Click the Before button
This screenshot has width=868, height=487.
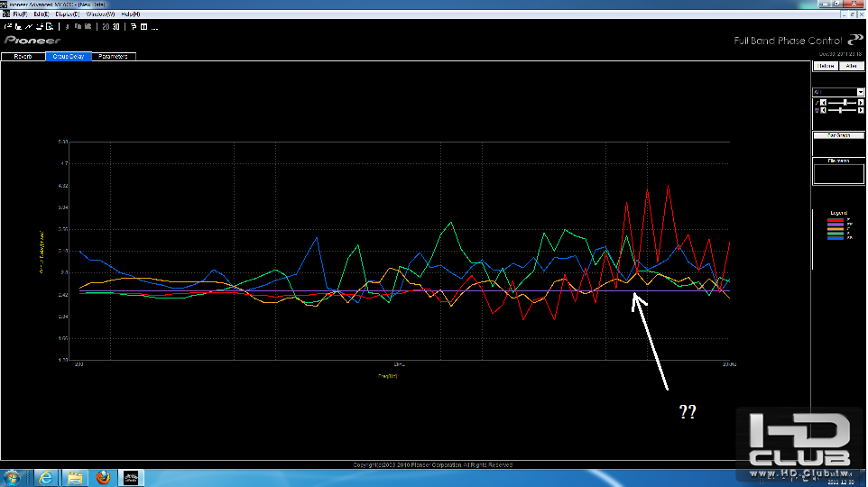(x=826, y=66)
